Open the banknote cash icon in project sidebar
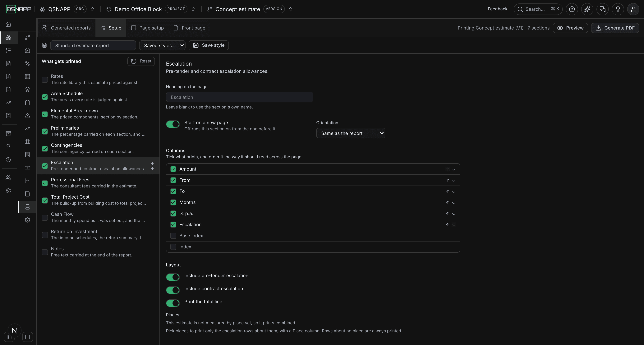The width and height of the screenshot is (644, 345). [x=27, y=168]
